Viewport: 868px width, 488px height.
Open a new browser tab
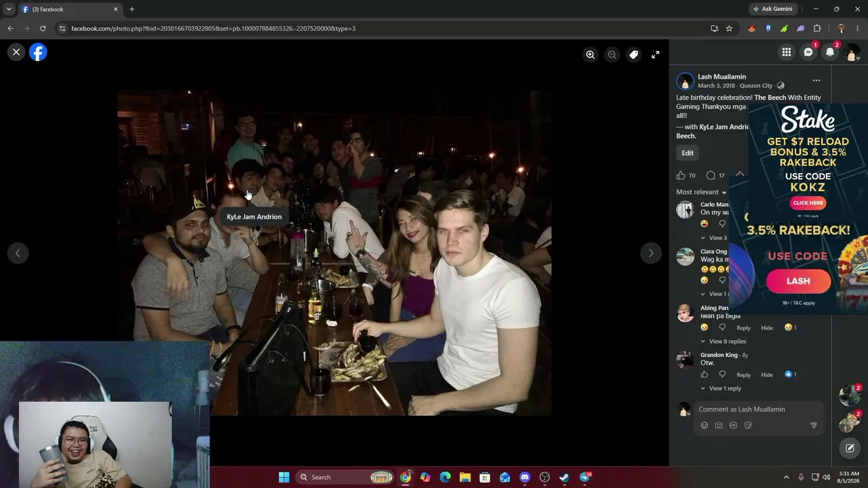click(132, 9)
